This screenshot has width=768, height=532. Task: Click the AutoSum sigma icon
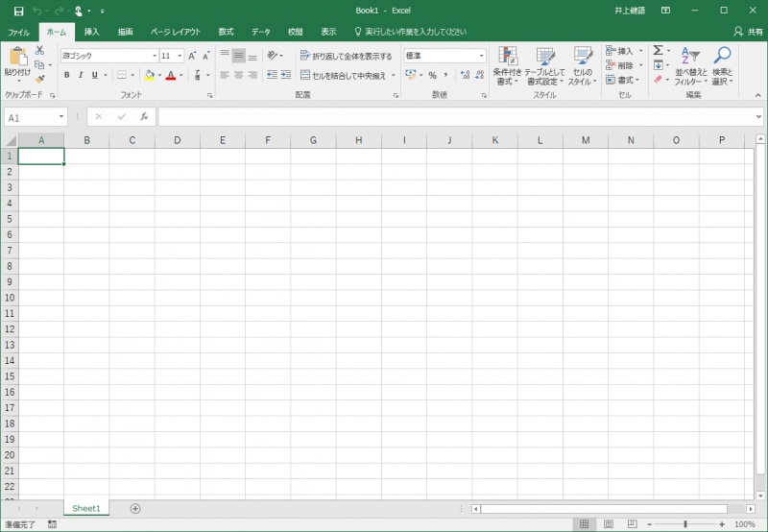[x=658, y=50]
